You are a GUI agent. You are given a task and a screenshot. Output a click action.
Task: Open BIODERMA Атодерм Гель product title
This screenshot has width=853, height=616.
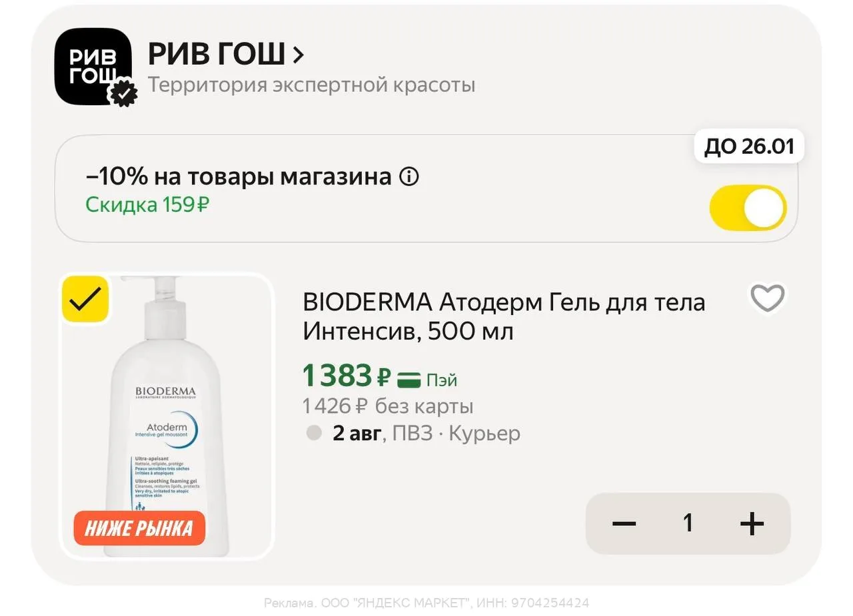(x=504, y=316)
